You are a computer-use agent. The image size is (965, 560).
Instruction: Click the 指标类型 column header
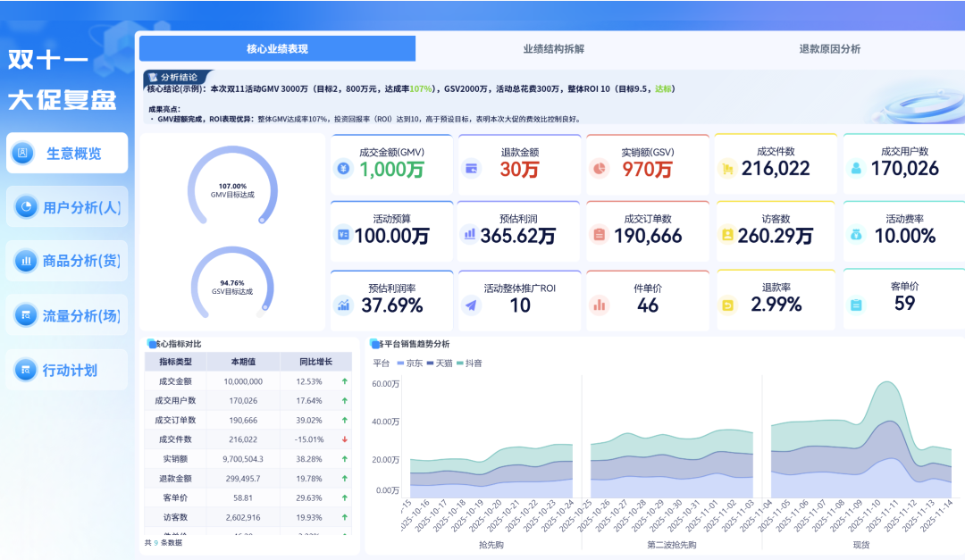[175, 362]
